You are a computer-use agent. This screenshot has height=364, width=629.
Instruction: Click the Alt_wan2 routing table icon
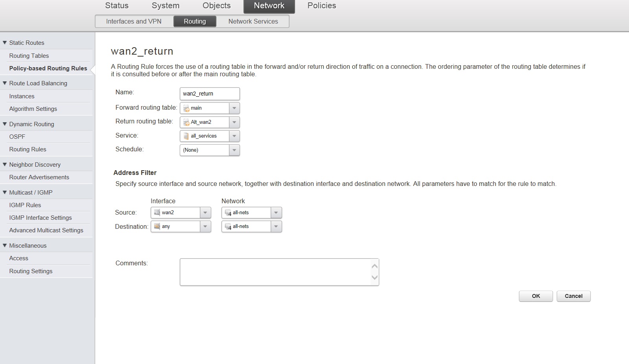(186, 122)
